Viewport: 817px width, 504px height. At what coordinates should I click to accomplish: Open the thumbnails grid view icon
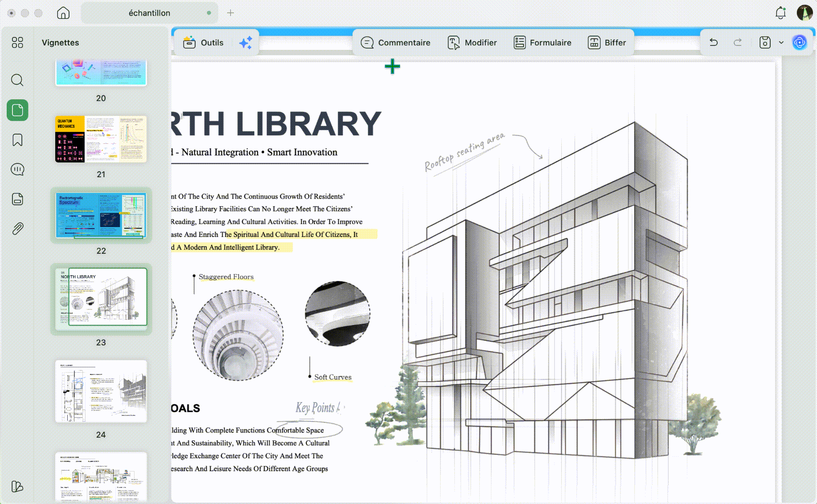pyautogui.click(x=17, y=42)
